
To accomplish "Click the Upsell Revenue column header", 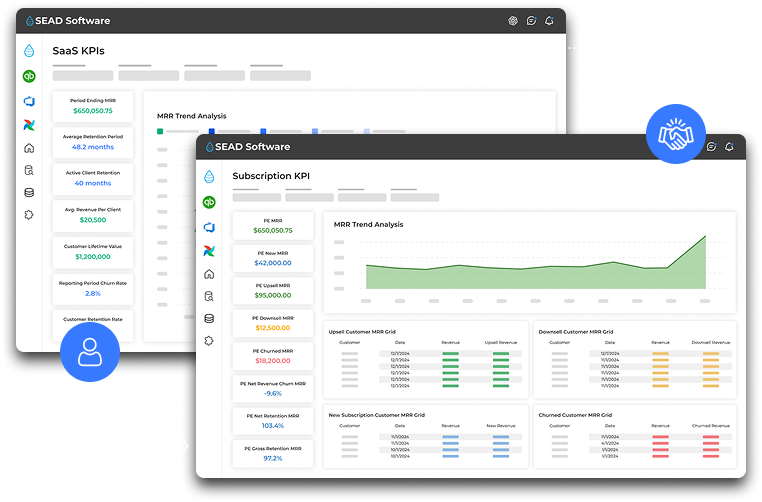I will point(501,343).
